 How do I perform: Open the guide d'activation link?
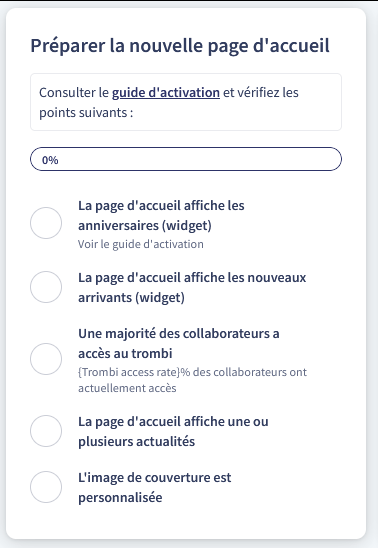coord(166,93)
